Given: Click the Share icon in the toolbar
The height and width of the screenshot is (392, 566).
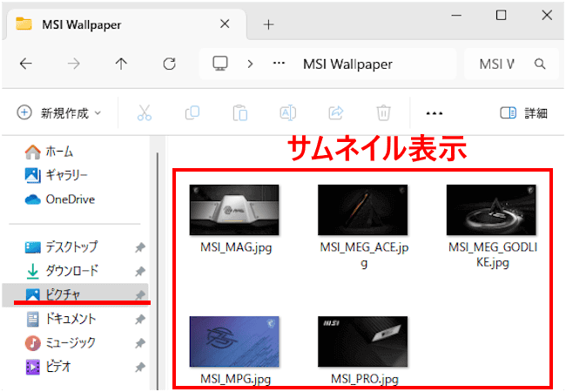Looking at the screenshot, I should tap(336, 113).
